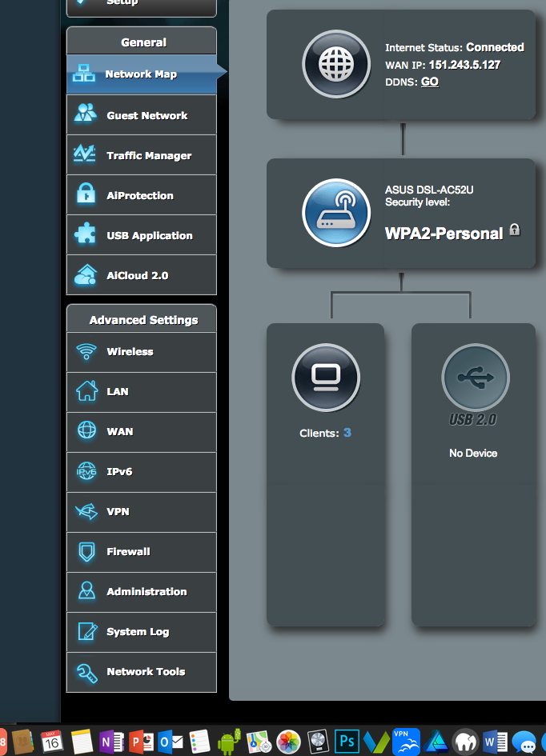Select the ASUS router icon
Viewport: 546px width, 756px height.
336,213
